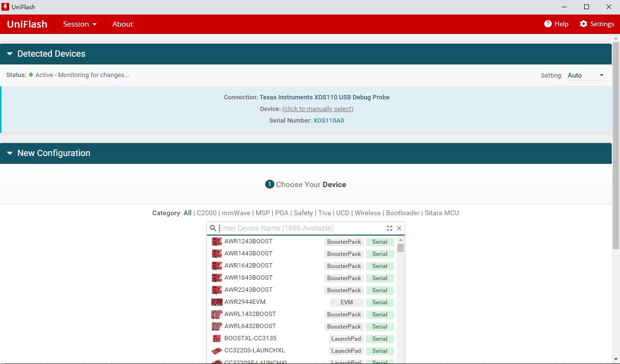Click the expand device list icon

pyautogui.click(x=389, y=228)
